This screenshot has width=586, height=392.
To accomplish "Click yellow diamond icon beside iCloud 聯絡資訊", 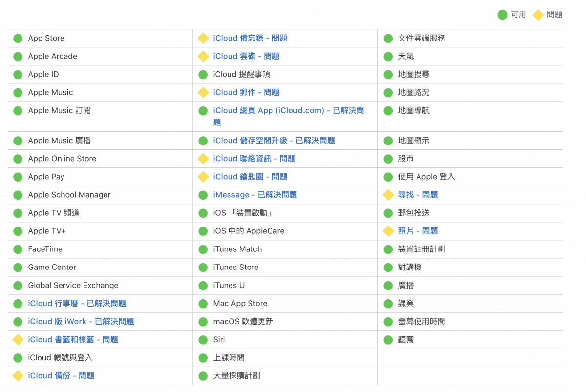I will click(203, 159).
